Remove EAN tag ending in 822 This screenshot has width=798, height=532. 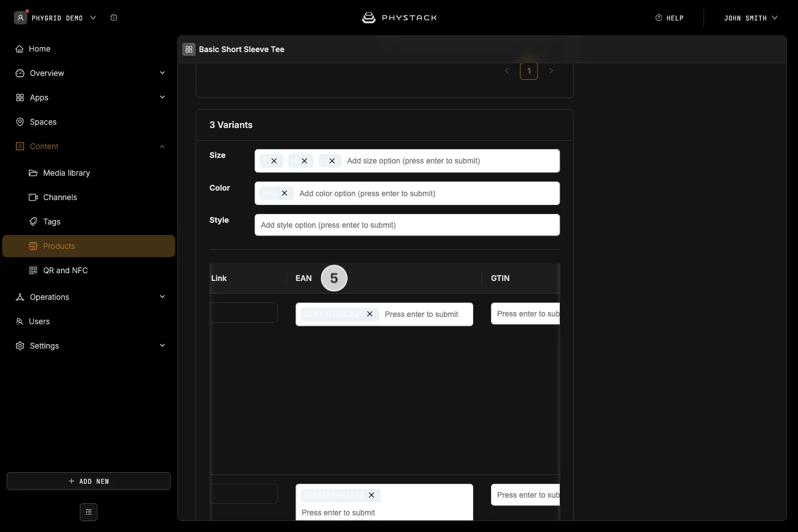point(371,495)
